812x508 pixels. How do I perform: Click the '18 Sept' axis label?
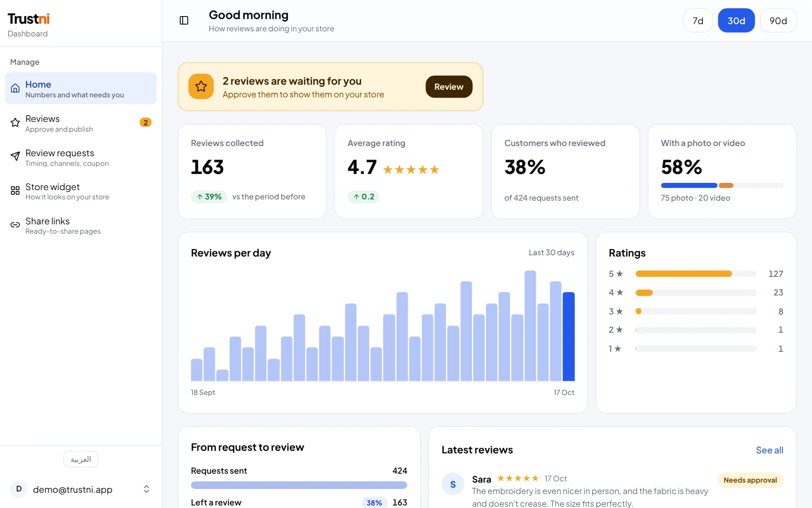coord(203,392)
